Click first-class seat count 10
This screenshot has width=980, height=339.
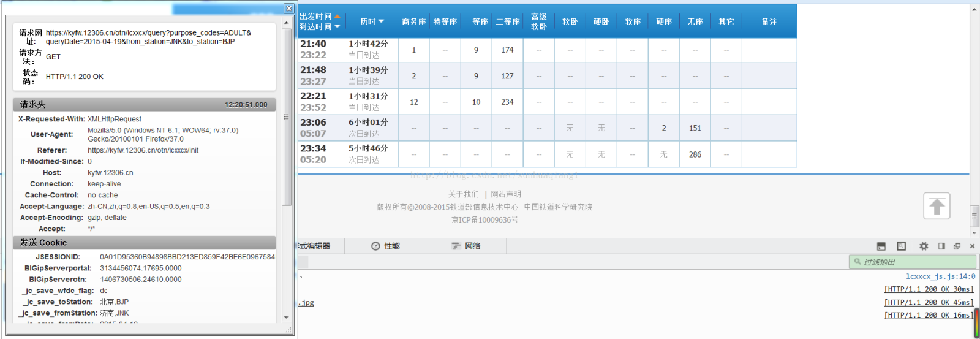tap(476, 102)
